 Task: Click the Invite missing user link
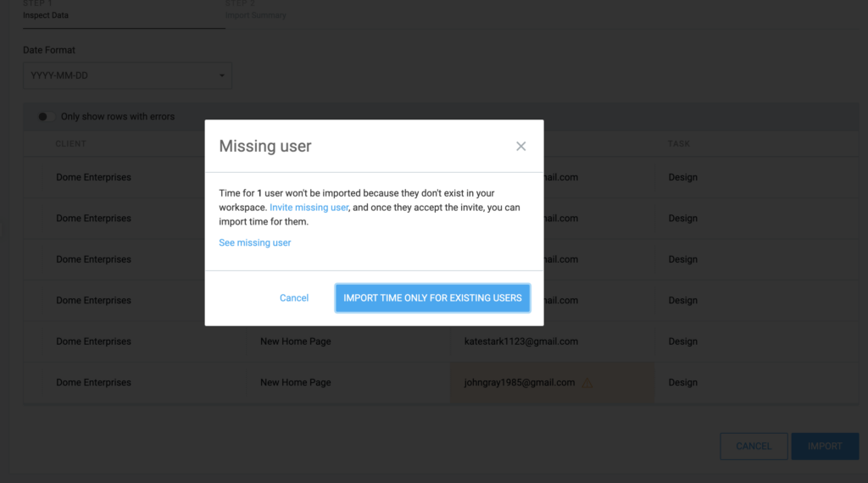click(x=309, y=208)
